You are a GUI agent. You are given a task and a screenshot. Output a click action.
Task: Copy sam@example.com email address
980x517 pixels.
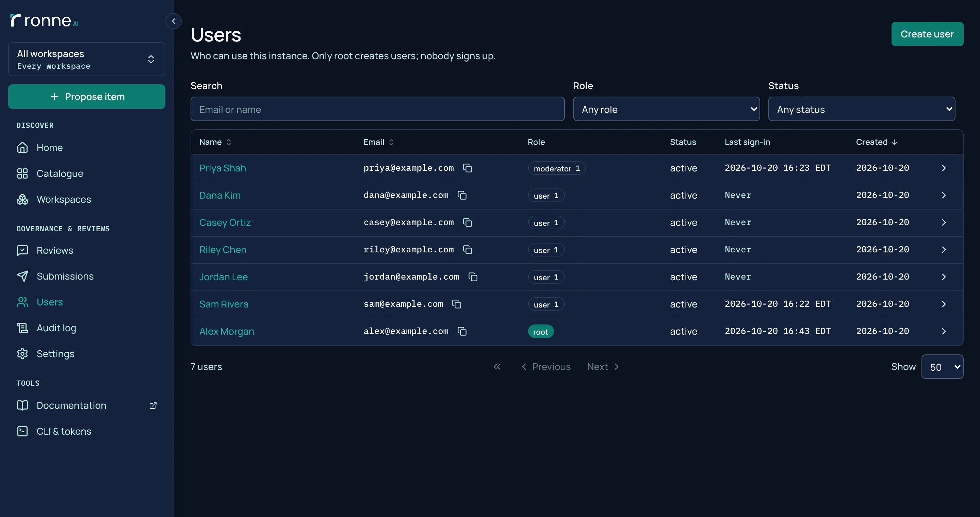(457, 304)
